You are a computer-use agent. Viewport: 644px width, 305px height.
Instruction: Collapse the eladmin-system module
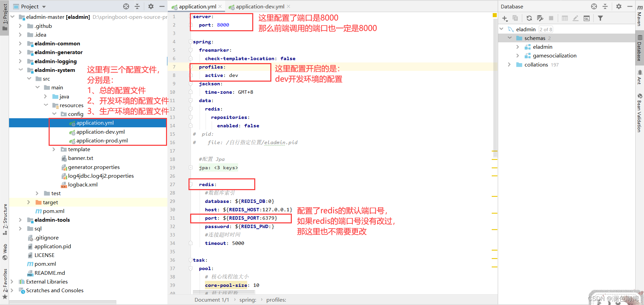point(20,70)
